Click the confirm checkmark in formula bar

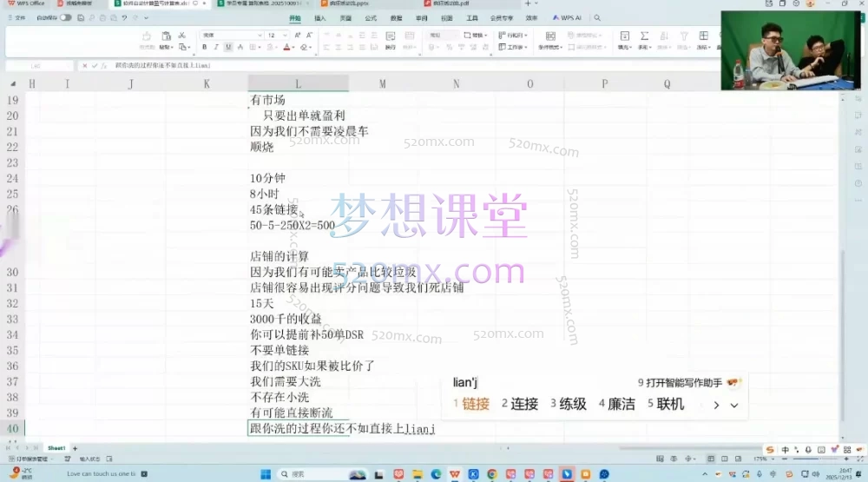94,65
